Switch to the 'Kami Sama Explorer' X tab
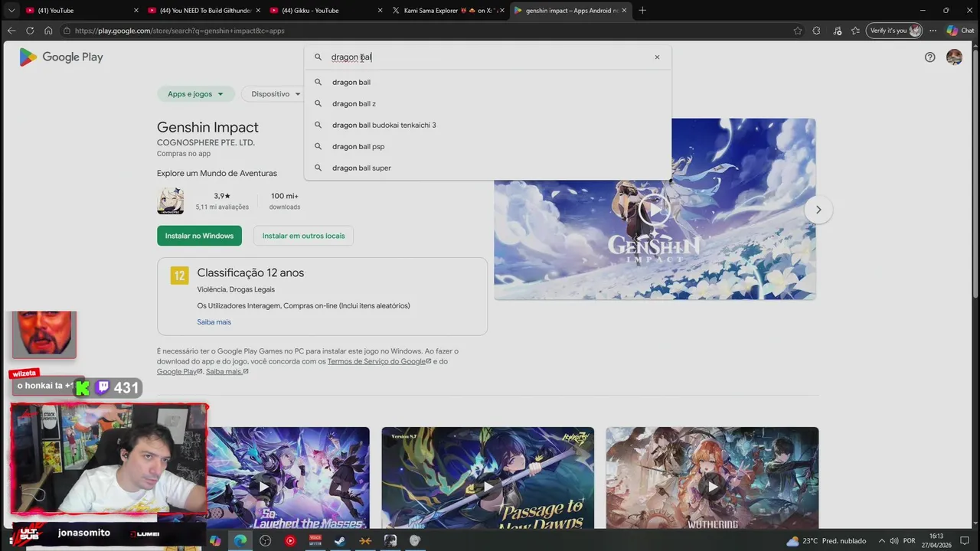This screenshot has width=980, height=551. (x=448, y=11)
